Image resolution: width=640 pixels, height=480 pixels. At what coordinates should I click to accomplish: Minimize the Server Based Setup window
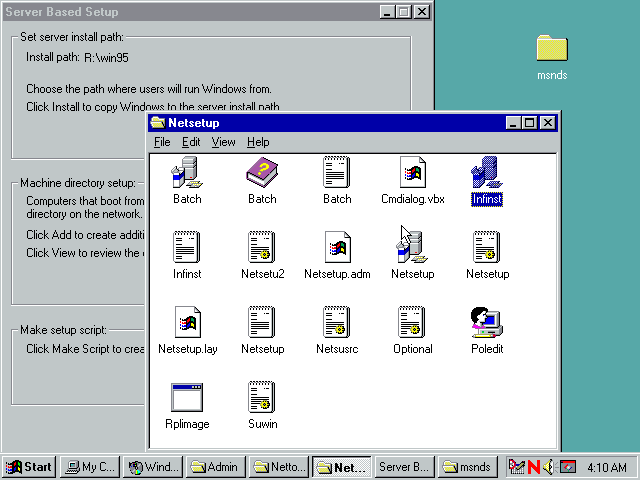[x=388, y=11]
